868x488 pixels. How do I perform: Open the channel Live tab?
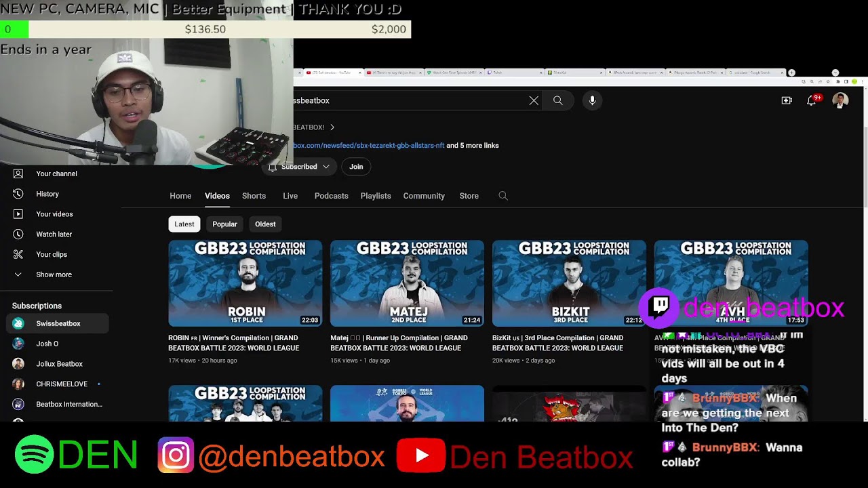pos(290,196)
